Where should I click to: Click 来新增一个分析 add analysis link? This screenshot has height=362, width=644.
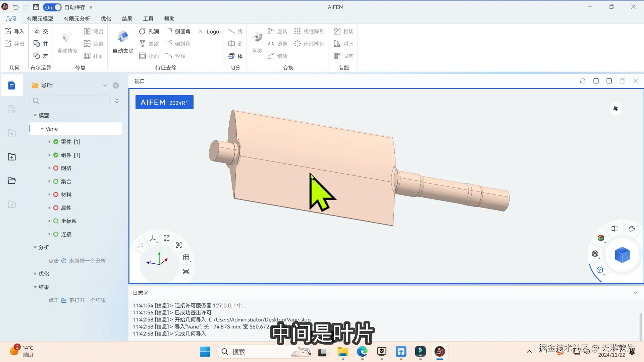(87, 261)
